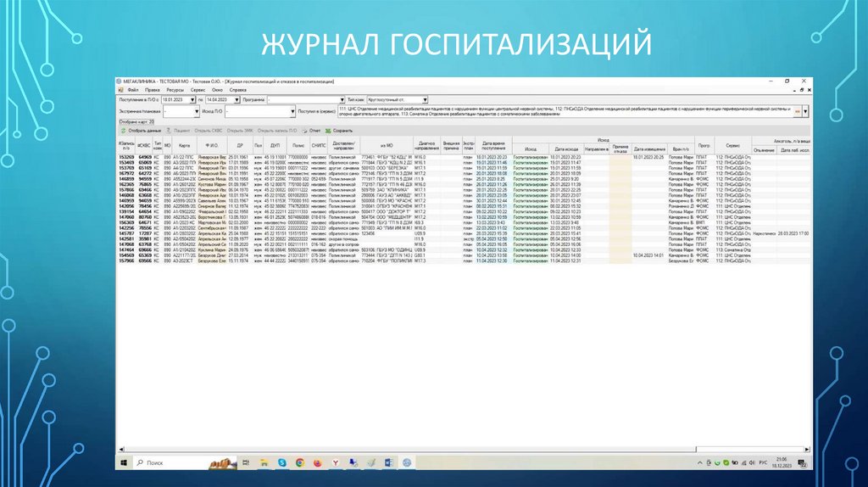Click the Поступил в (сервис) text field
868x487 pixels.
click(565, 111)
